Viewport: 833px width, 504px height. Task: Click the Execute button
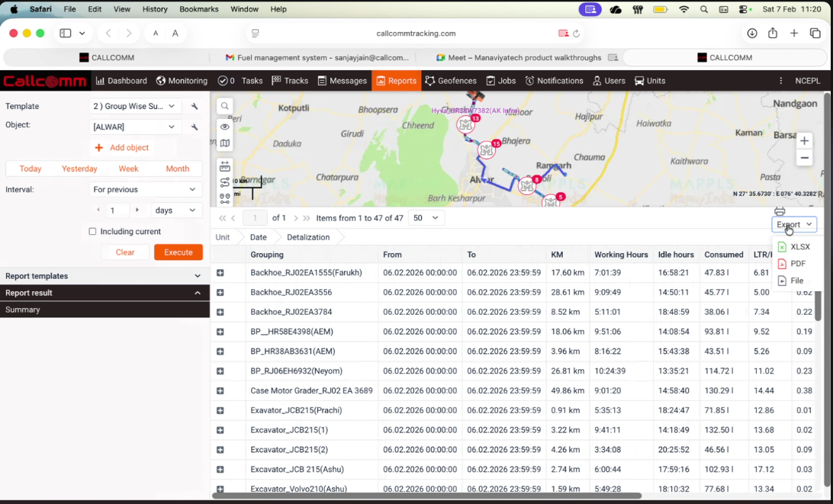[x=178, y=252]
